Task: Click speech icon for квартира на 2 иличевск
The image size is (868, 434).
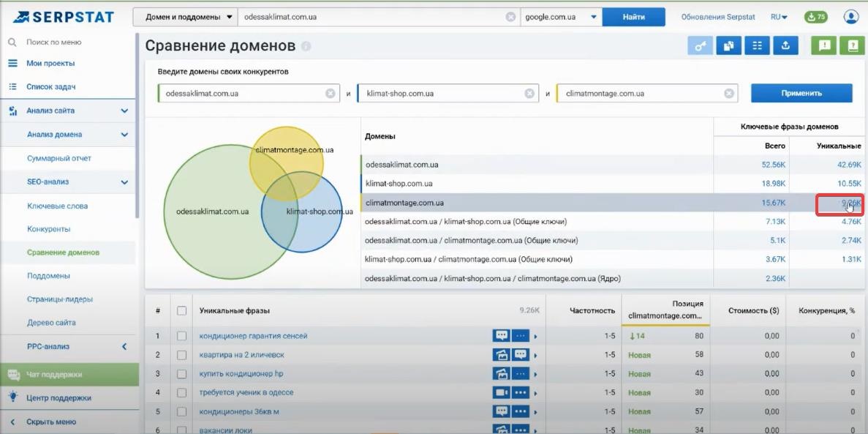Action: coord(521,355)
